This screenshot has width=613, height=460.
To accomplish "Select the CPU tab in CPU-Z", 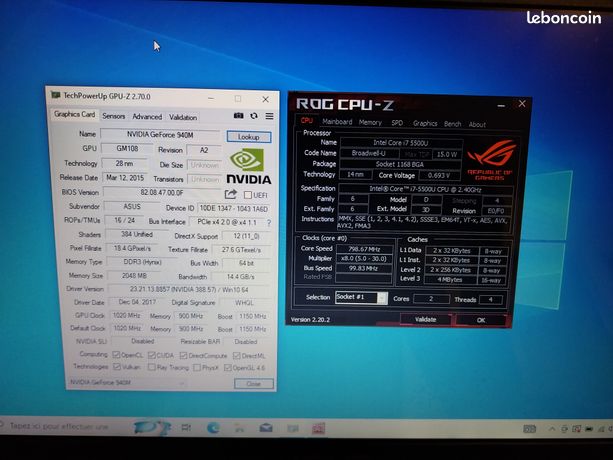I will point(306,121).
